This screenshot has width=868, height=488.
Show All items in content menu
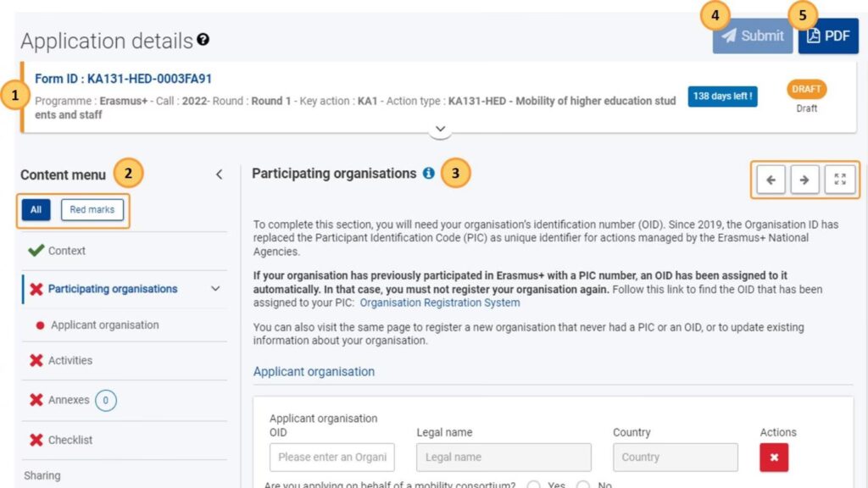pos(36,209)
